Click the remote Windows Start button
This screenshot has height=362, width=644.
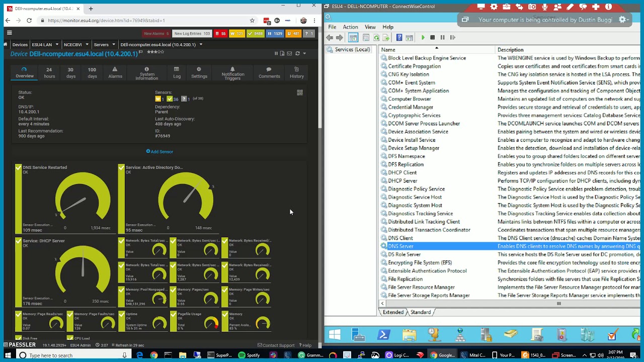[x=335, y=334]
